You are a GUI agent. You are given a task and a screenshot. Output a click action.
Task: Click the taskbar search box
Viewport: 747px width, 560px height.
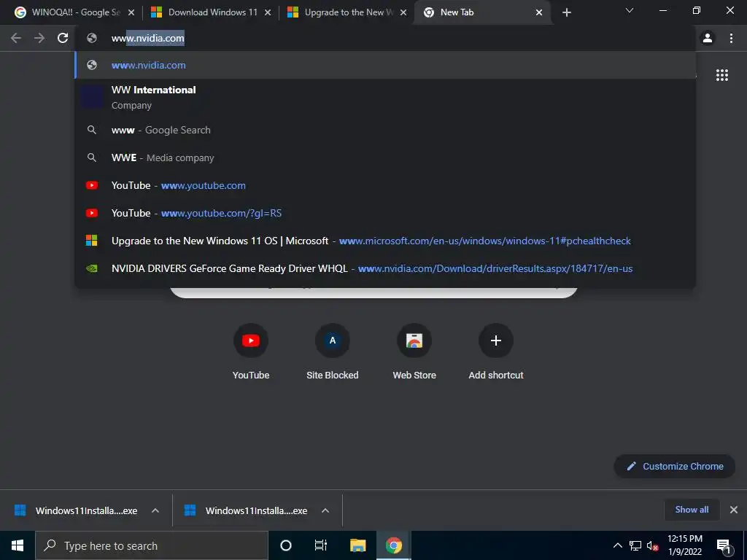(x=152, y=545)
